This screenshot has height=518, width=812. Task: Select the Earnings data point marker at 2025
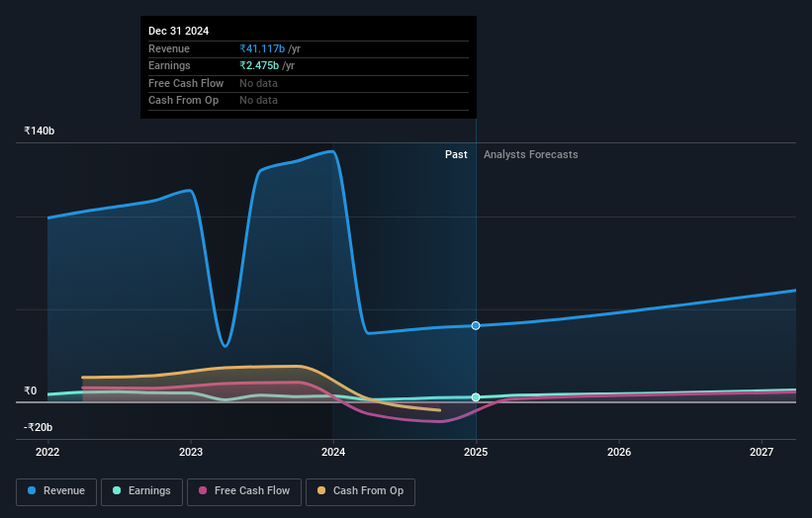(x=476, y=397)
